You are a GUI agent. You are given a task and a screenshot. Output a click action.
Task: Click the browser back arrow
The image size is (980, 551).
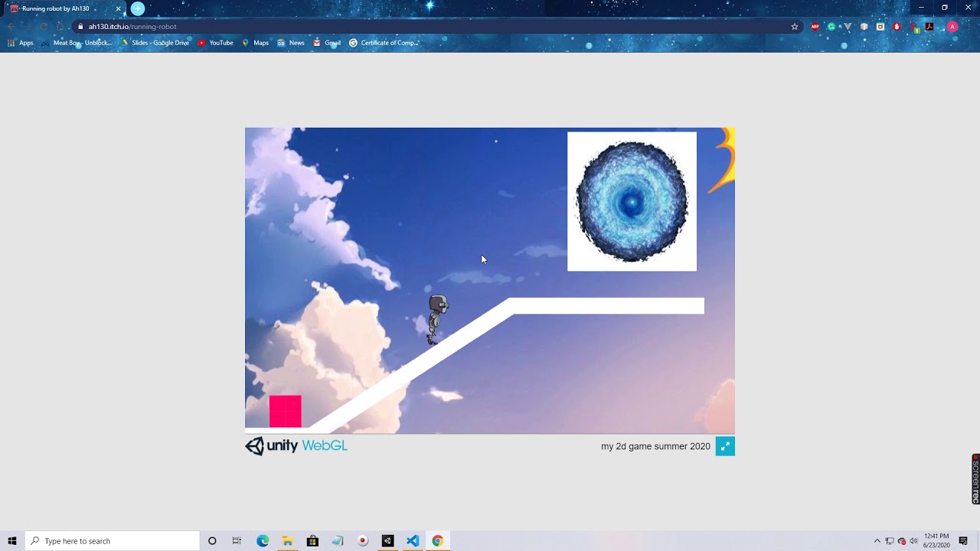tap(11, 26)
